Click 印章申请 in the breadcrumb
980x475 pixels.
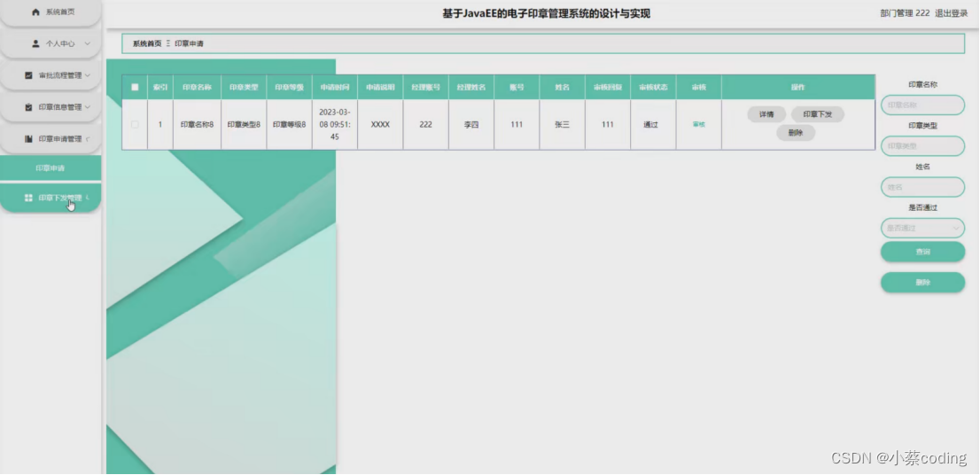click(189, 43)
